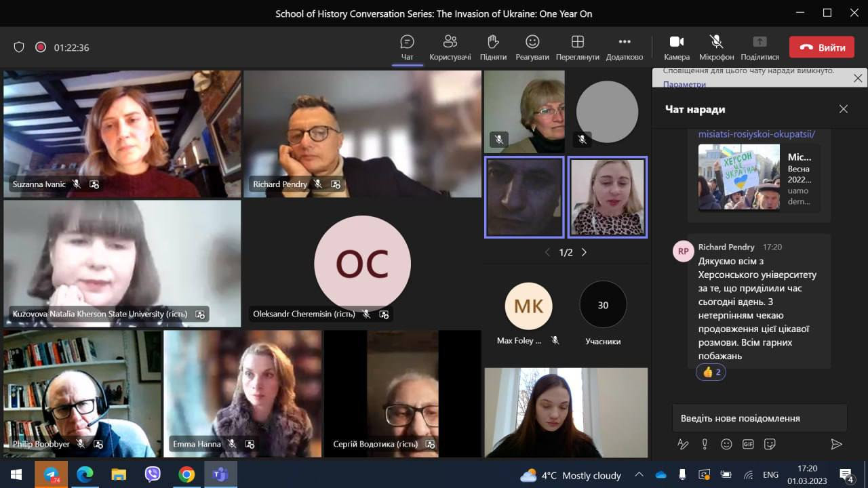The width and height of the screenshot is (868, 488).
Task: Click pin icon beside Philip Boobbyer name
Action: [98, 444]
